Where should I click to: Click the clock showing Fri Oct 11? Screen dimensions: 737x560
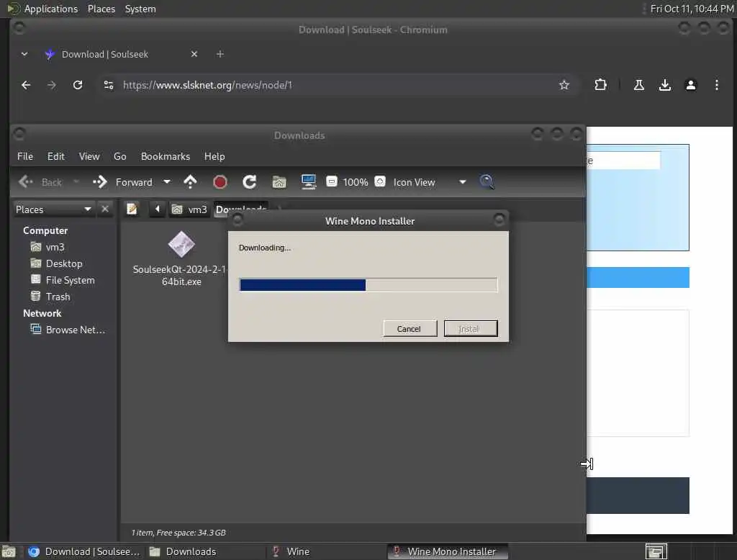(x=692, y=9)
